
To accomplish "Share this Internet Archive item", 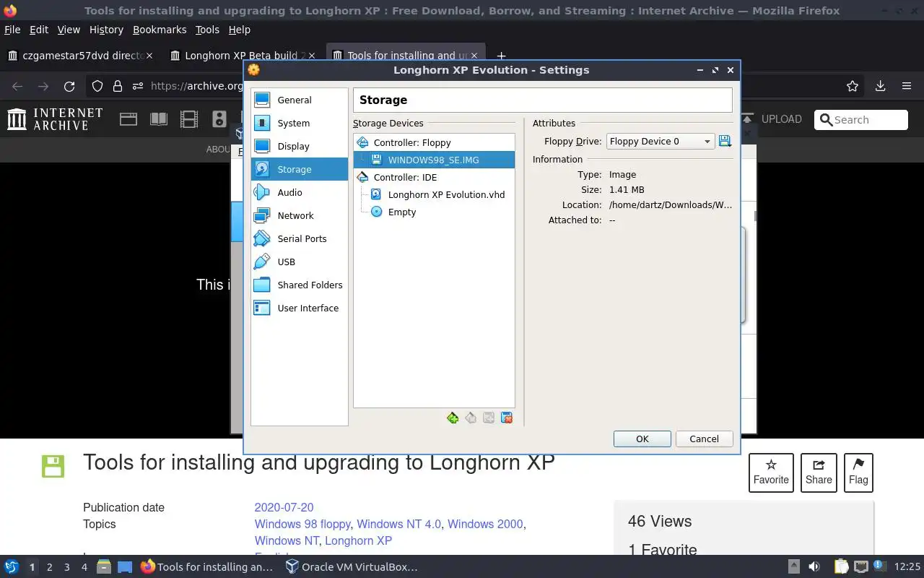I will pyautogui.click(x=819, y=473).
